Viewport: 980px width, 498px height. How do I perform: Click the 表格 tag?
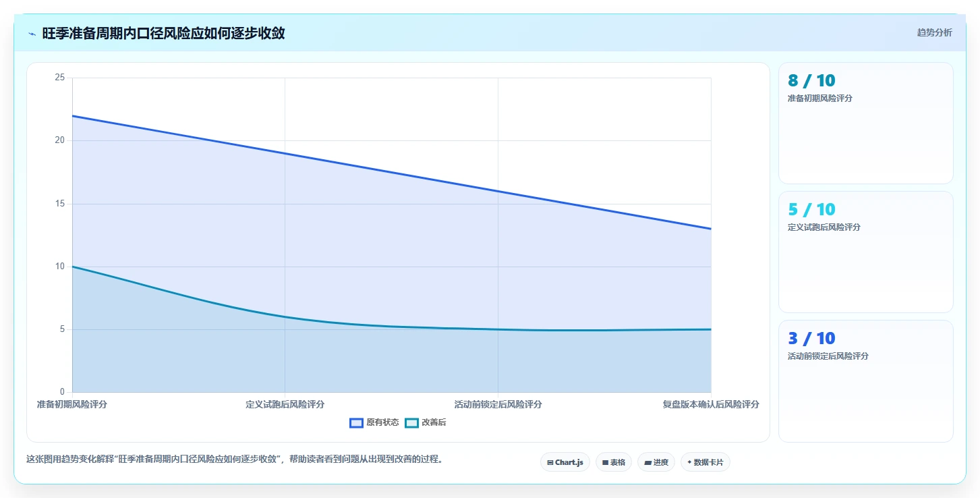click(614, 462)
